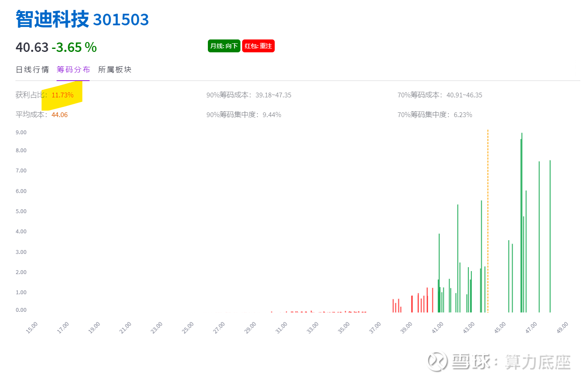588x380 pixels.
Task: Click the x-axis label 15.00
Action: coord(31,329)
